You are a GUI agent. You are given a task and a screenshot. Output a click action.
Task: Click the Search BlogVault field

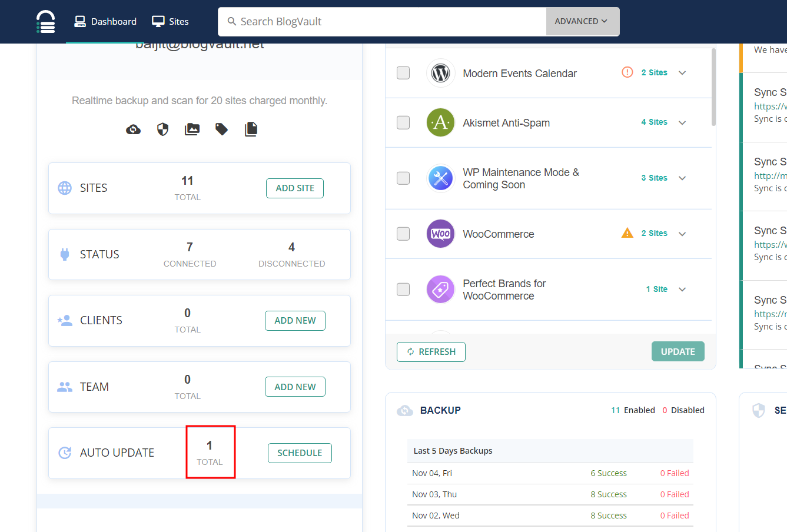click(x=383, y=22)
